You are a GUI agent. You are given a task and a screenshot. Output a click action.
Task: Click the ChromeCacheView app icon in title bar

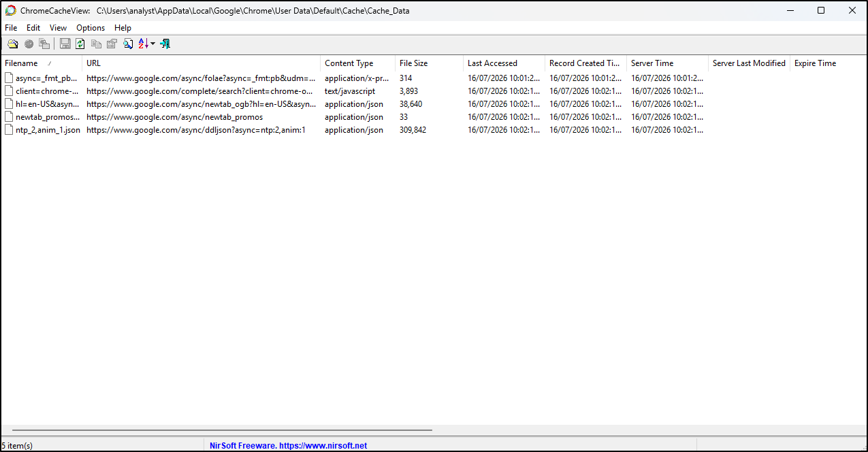click(10, 11)
